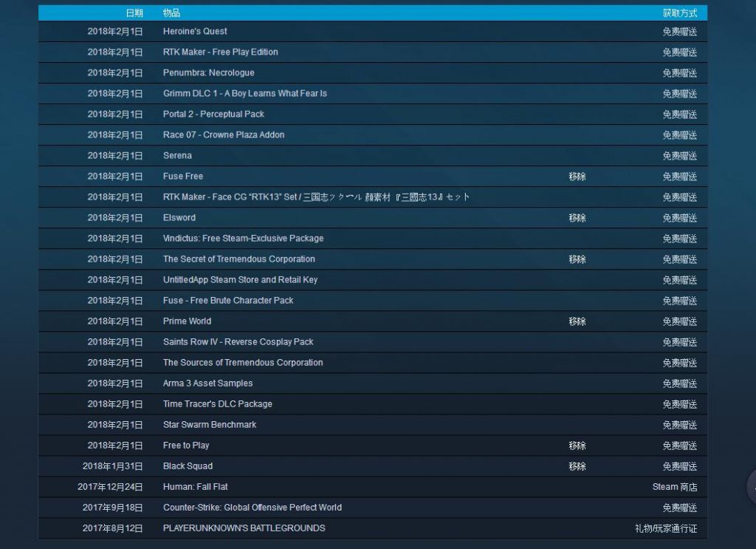Click Grimm DLC 1 item name
Viewport: 756px width, 549px height.
(245, 94)
